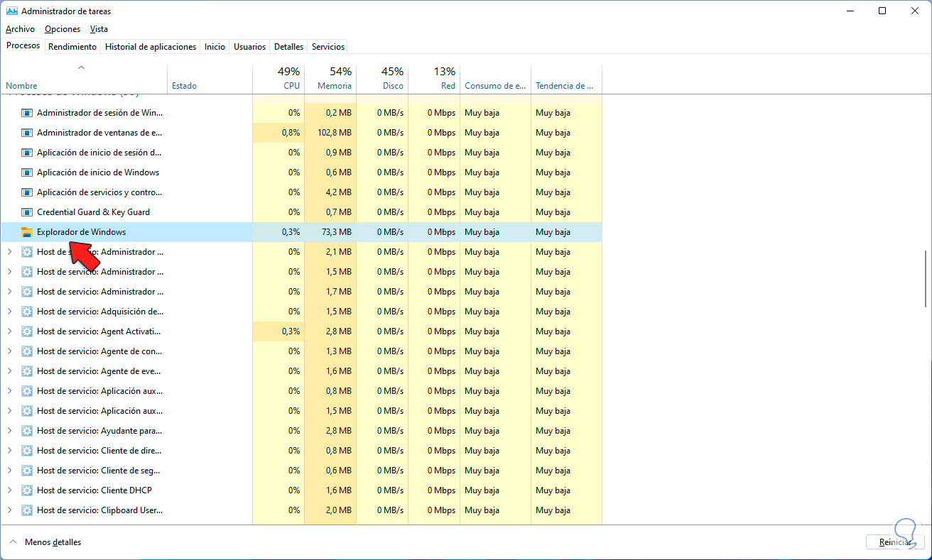Viewport: 932px width, 560px height.
Task: Open the Archivo menu
Action: pyautogui.click(x=20, y=29)
